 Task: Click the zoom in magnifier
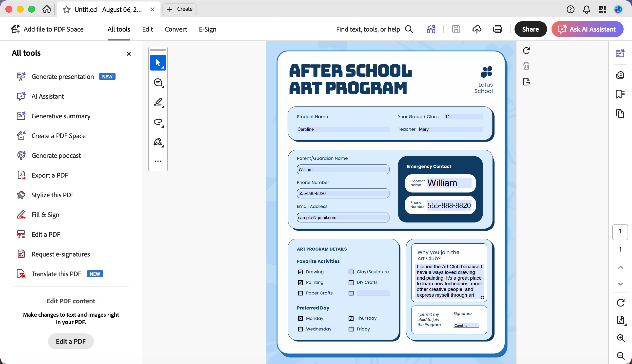621,338
